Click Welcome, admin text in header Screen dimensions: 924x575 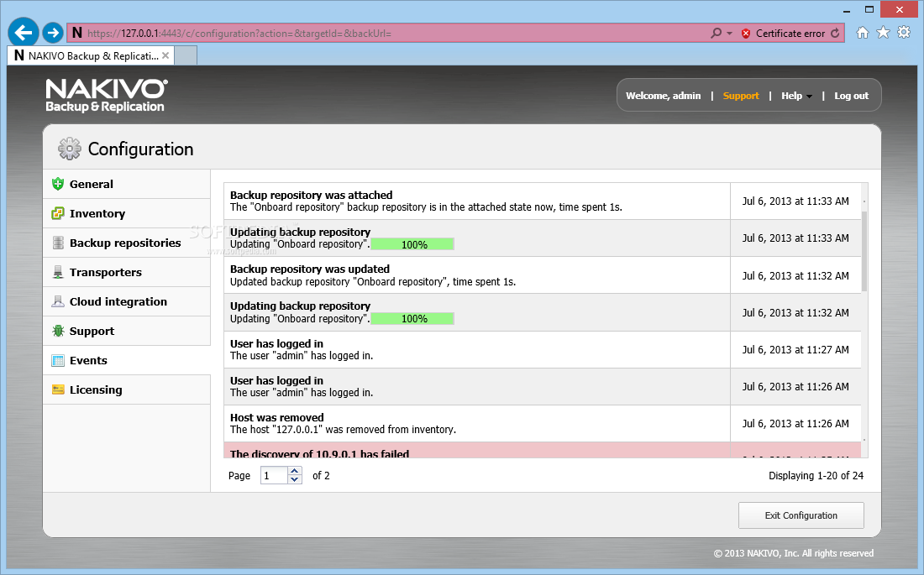663,96
